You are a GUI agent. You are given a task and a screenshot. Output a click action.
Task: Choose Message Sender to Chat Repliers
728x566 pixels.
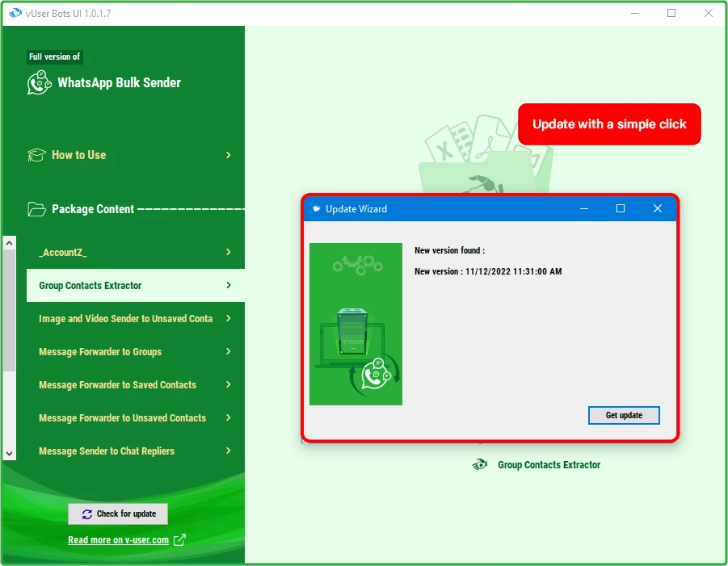point(136,451)
